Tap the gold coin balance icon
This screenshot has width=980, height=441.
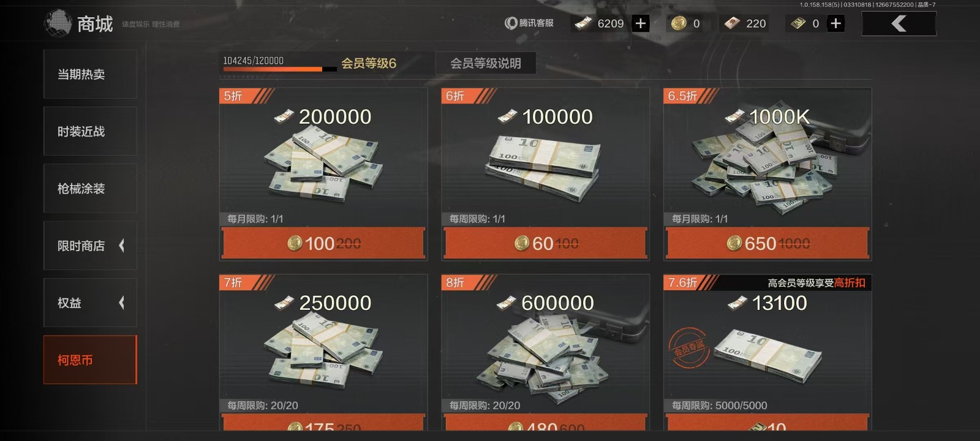pos(678,23)
